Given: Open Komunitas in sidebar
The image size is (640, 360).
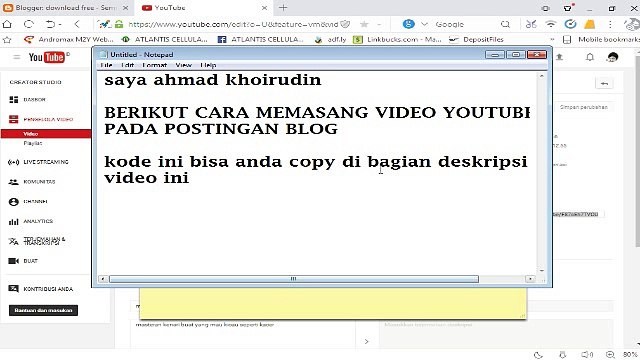Looking at the screenshot, I should [32, 182].
